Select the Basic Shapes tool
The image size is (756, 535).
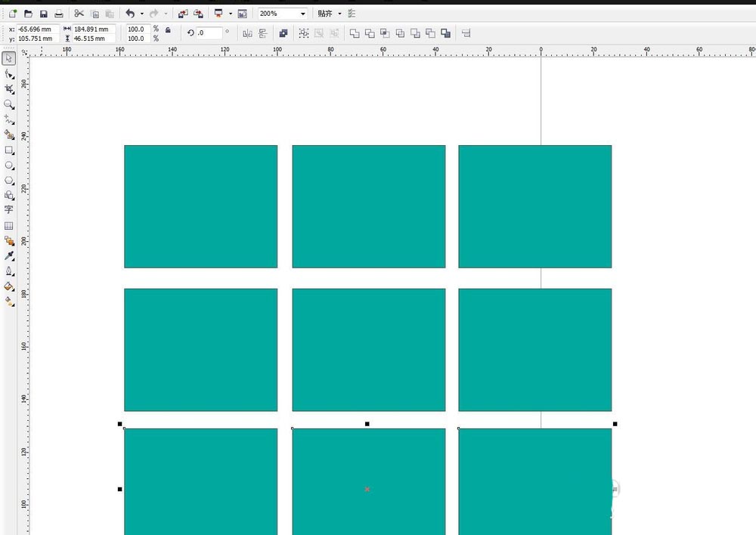(8, 195)
